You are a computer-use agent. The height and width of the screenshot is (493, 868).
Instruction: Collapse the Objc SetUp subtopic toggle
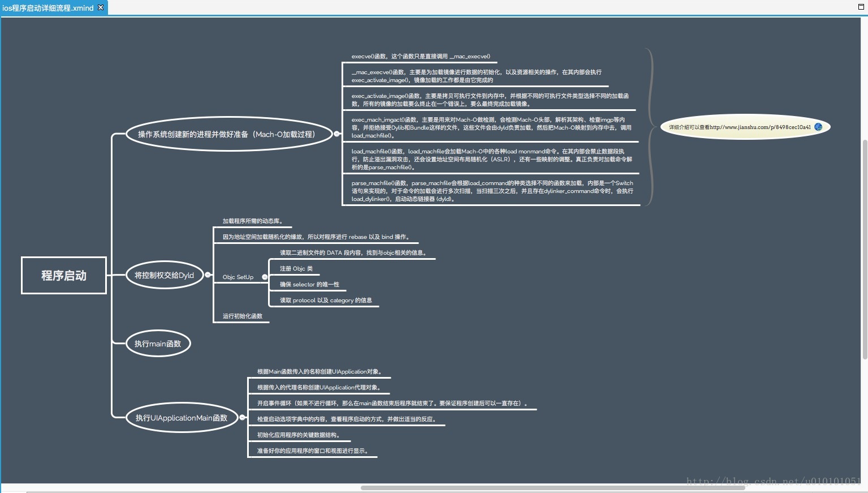pyautogui.click(x=265, y=277)
